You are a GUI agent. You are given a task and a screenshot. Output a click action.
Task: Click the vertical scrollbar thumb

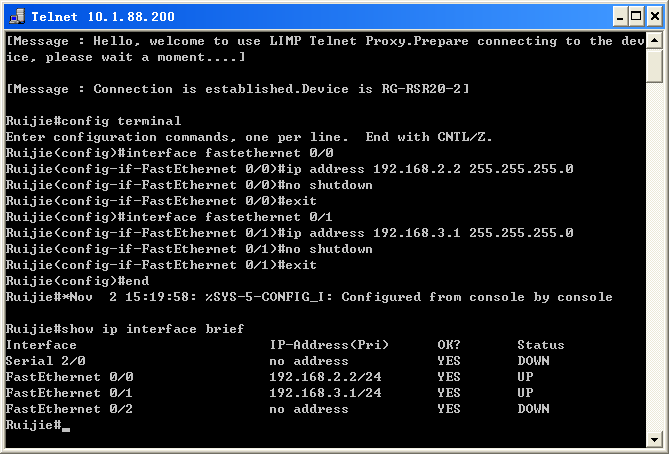[x=654, y=64]
